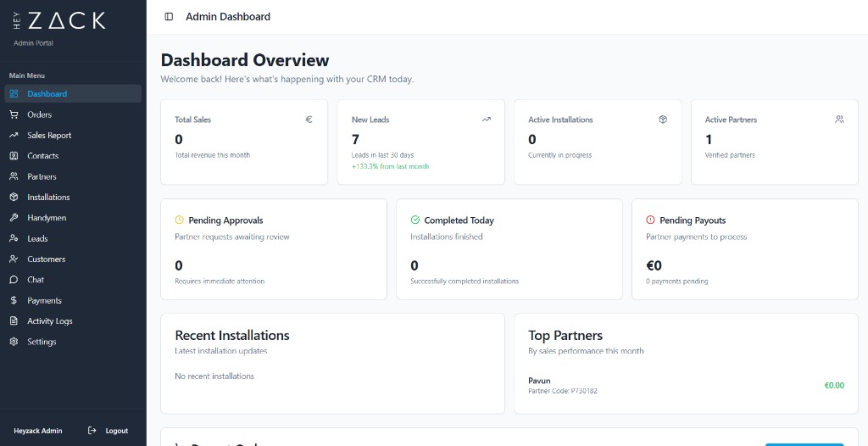Click the 'Requires immediate attention' text

pos(220,281)
